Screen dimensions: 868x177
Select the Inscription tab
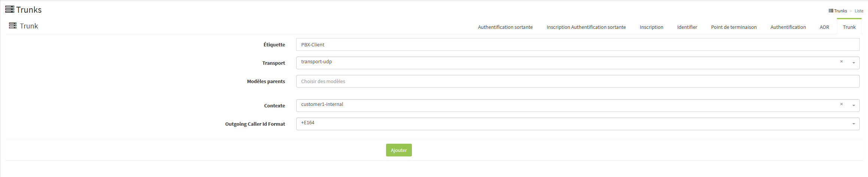tap(651, 27)
